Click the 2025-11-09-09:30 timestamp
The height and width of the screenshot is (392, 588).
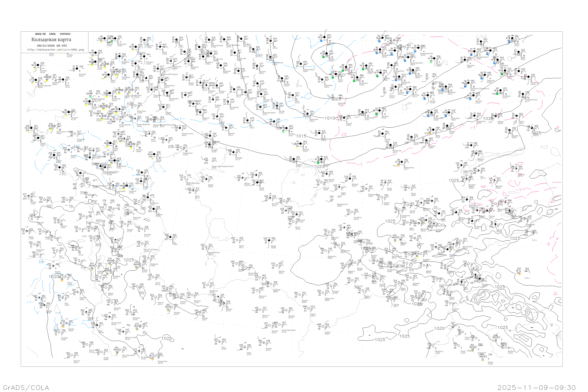[x=536, y=387]
